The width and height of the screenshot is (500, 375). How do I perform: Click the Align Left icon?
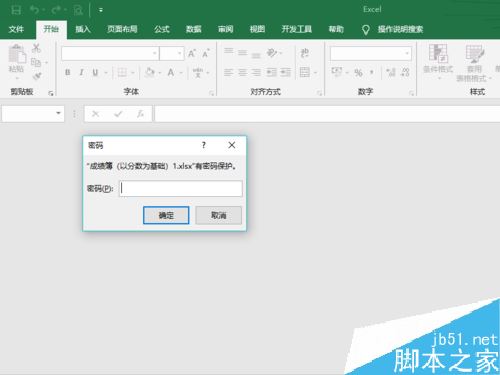(x=228, y=72)
